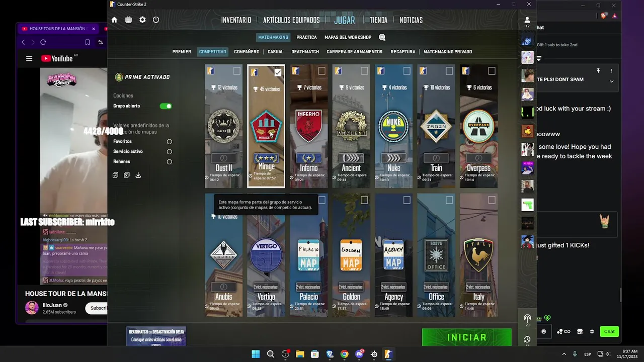The height and width of the screenshot is (362, 644).
Task: Check the Inferno map checkbox
Action: tap(322, 71)
